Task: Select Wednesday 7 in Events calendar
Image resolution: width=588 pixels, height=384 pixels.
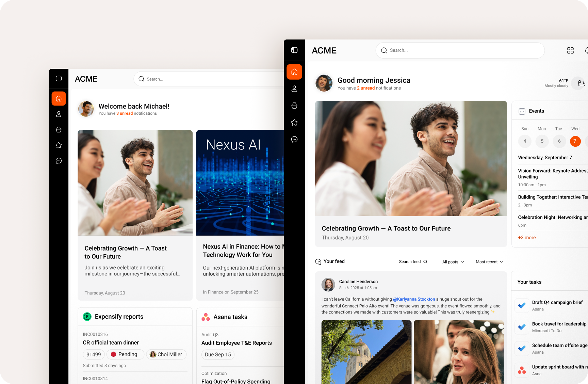Action: tap(575, 141)
